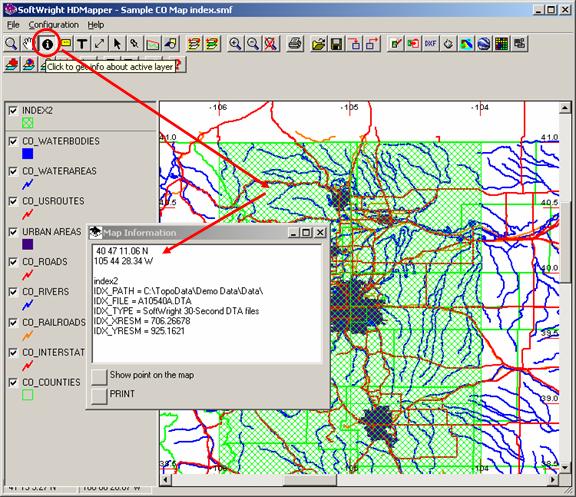Click the blue globe icon

pyautogui.click(x=484, y=44)
